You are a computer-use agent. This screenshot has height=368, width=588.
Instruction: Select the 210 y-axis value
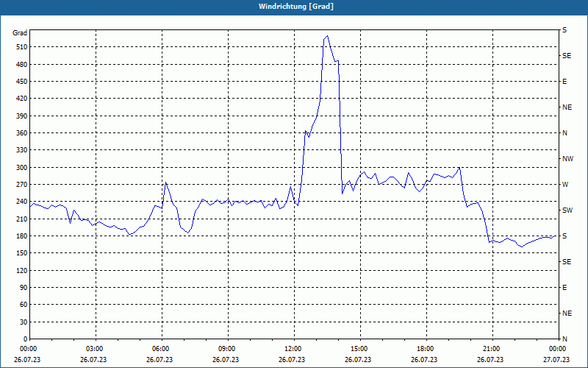tap(21, 219)
